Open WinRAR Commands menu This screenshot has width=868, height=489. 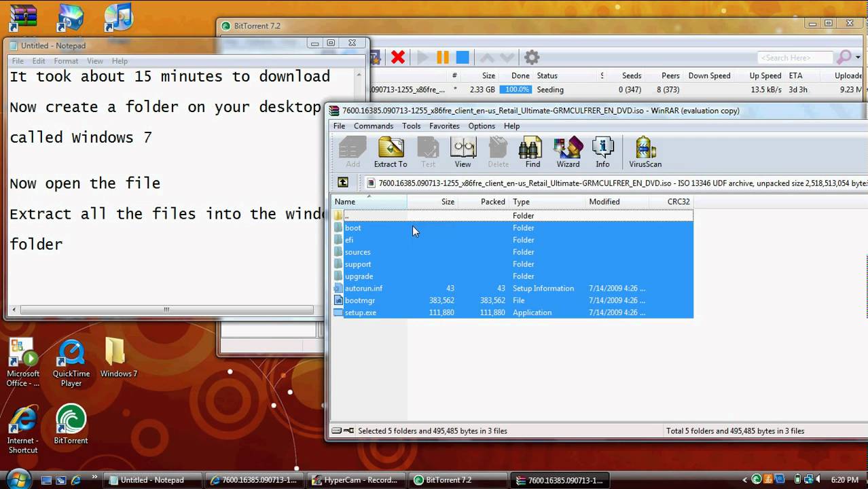pyautogui.click(x=374, y=126)
